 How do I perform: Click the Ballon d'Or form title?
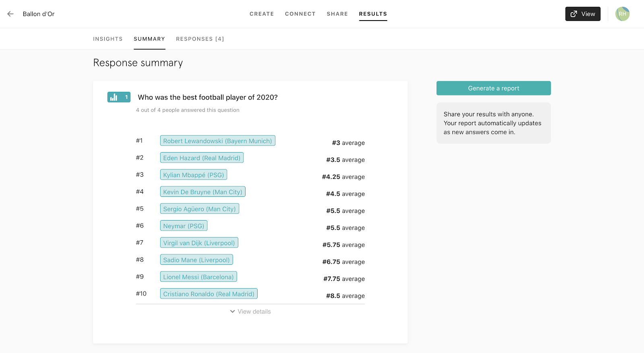39,14
